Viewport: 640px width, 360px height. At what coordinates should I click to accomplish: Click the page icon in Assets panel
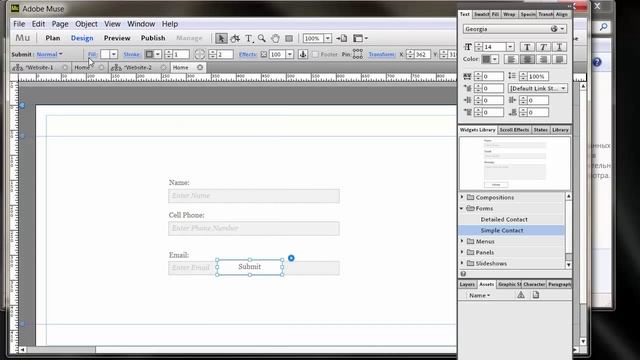click(x=536, y=295)
